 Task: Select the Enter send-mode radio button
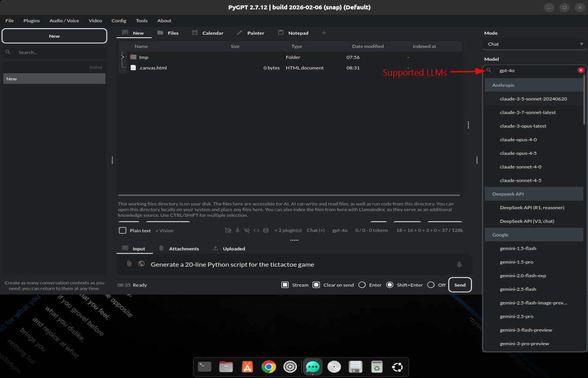(x=362, y=285)
